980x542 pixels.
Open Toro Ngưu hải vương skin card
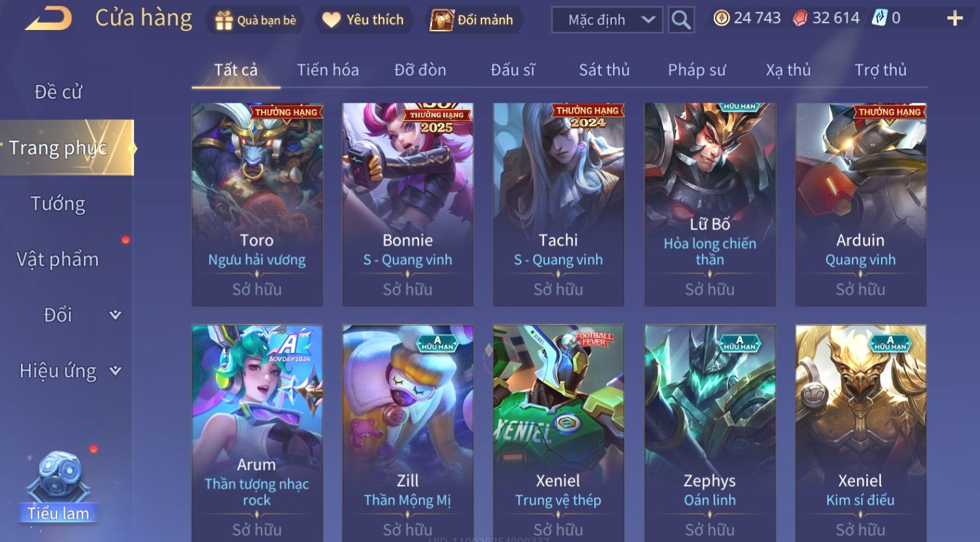pyautogui.click(x=257, y=204)
